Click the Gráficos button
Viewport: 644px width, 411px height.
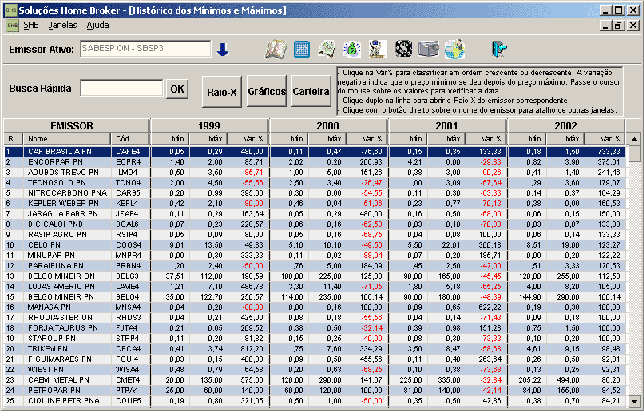coord(267,91)
